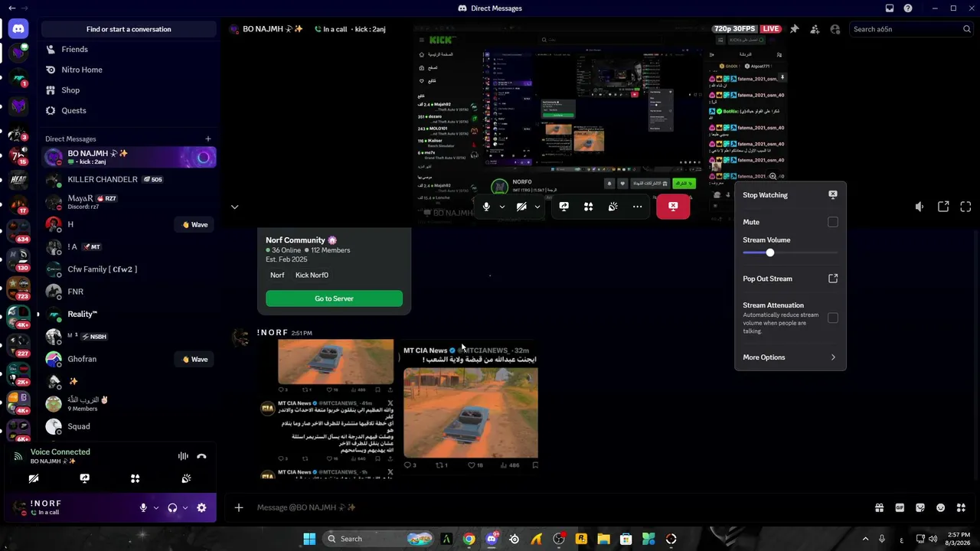Open noise suppression waveform icon
Screen dimensions: 980x551
[183, 456]
